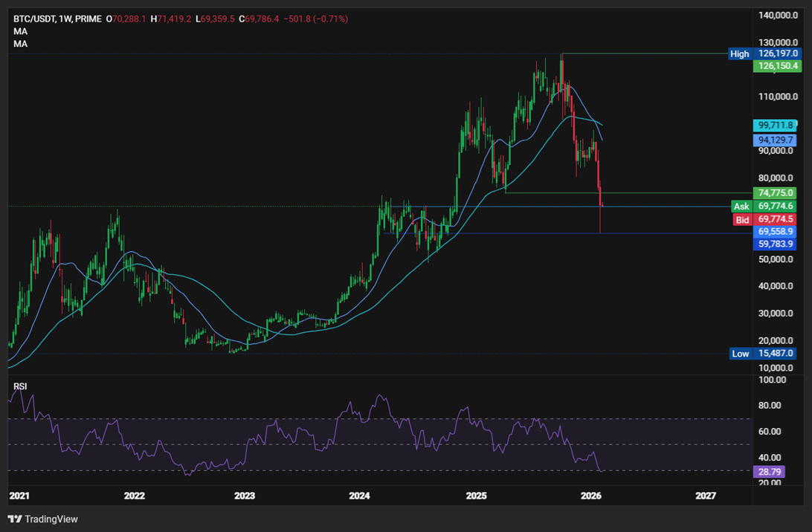Screen dimensions: 812x532
Task: Click the blue 69,558.9 line label
Action: [776, 232]
